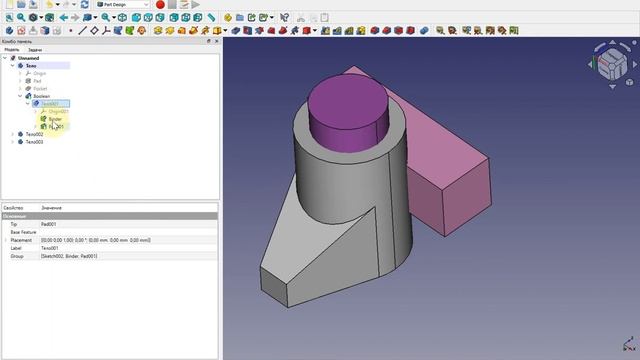The height and width of the screenshot is (360, 640).
Task: Toggle bounding box display
Action: click(49, 18)
